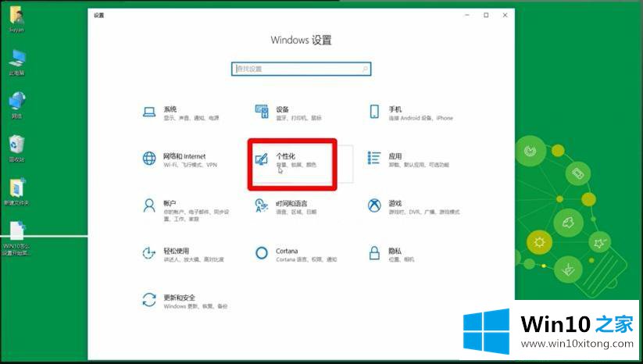Open the 更新和安全 sync icon
643x364 pixels.
click(x=149, y=300)
